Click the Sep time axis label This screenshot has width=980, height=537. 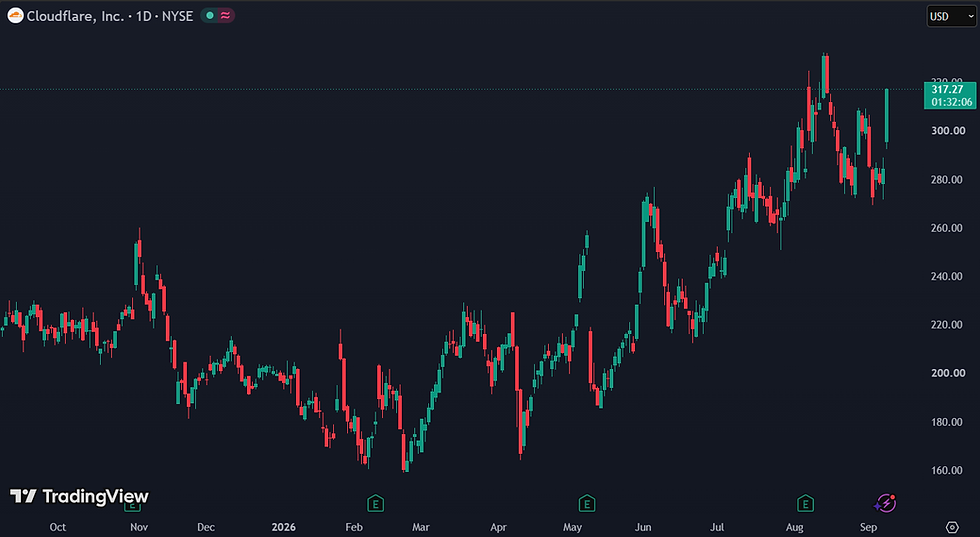(x=868, y=527)
